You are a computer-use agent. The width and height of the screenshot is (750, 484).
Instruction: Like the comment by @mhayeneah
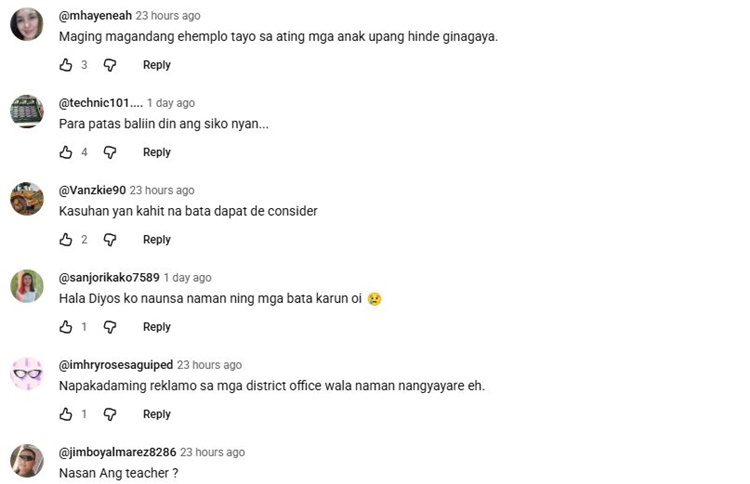pos(66,65)
